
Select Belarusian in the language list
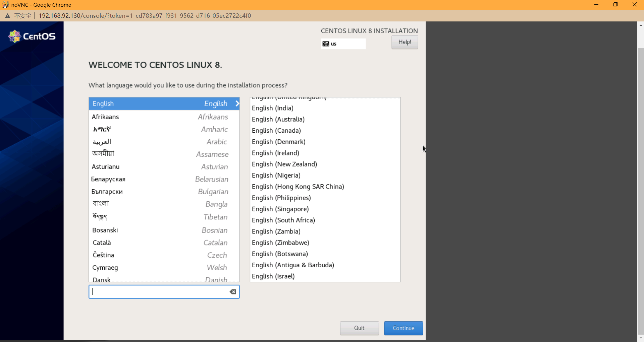(164, 179)
